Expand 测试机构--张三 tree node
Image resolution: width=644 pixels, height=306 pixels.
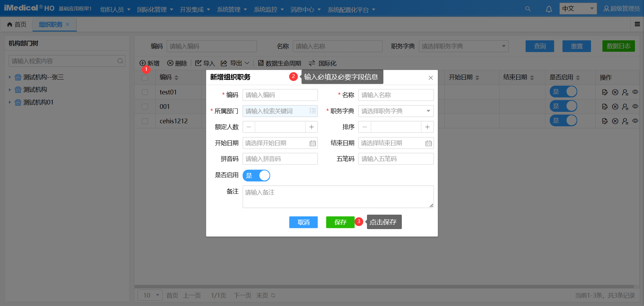point(10,77)
